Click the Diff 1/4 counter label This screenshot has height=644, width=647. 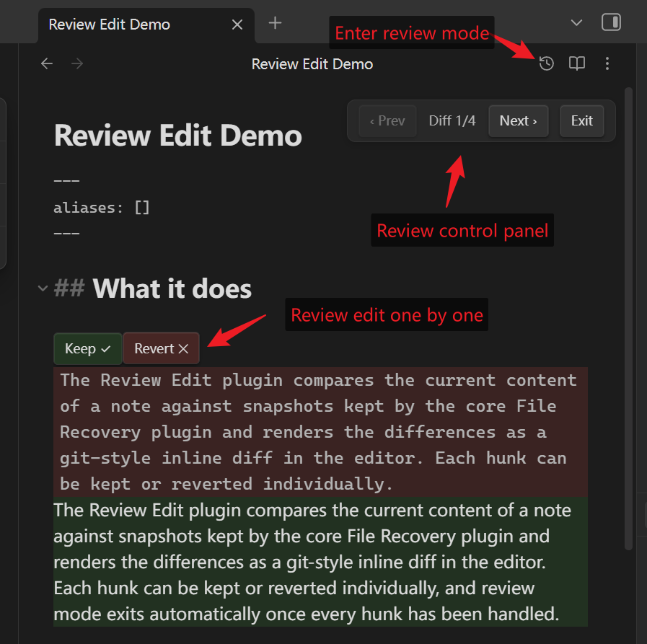452,121
